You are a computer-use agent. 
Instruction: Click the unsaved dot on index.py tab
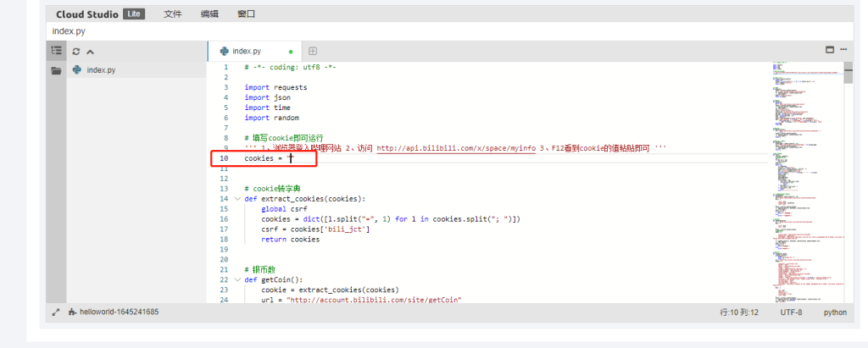point(292,52)
